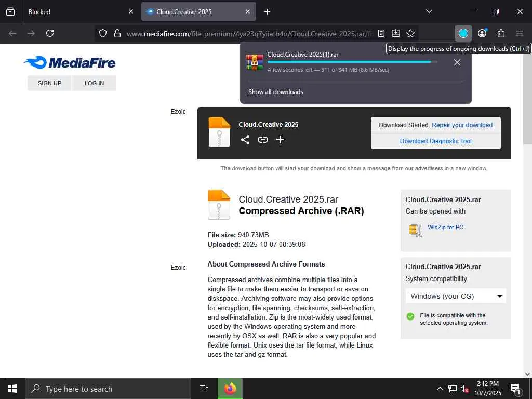Reload the current page

pyautogui.click(x=50, y=33)
